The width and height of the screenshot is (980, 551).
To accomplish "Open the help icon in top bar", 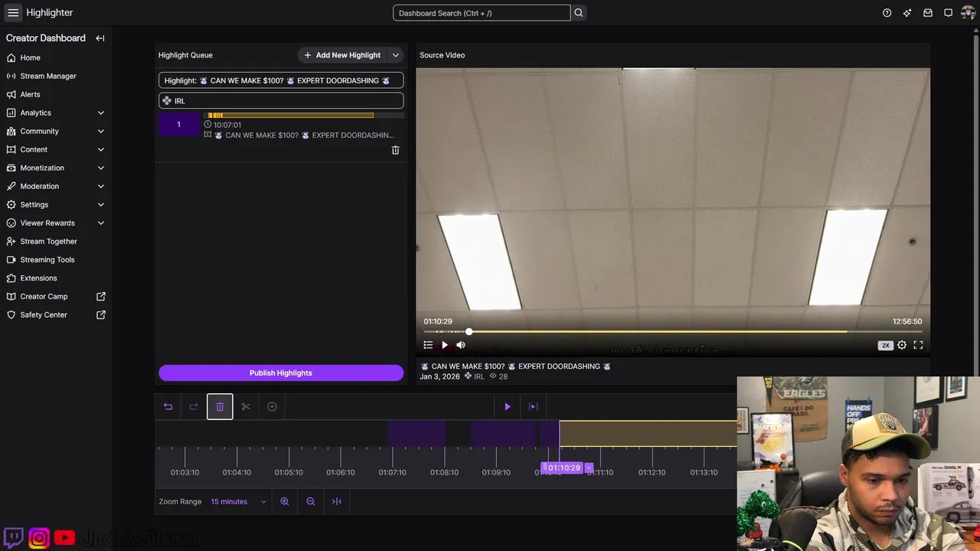I will click(887, 13).
